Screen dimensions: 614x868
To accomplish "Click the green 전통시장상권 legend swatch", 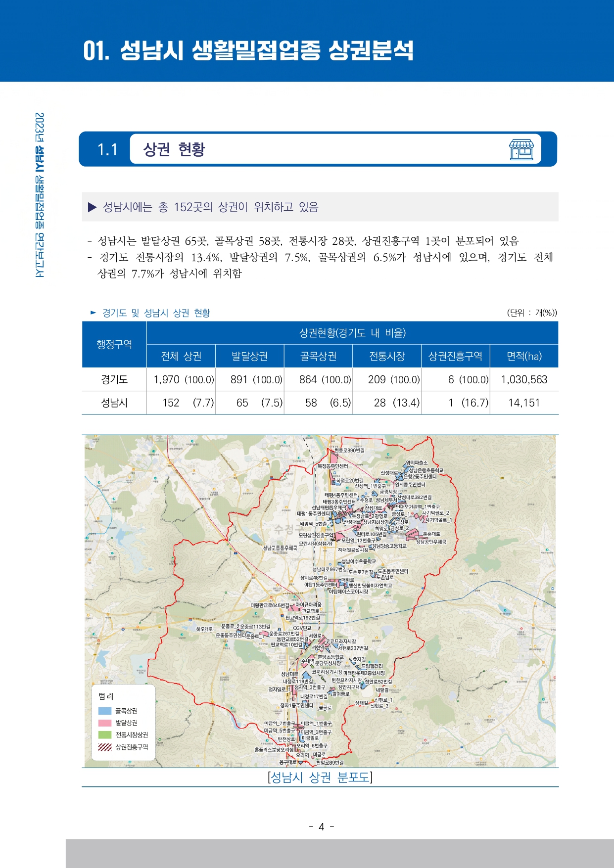I will coord(105,735).
